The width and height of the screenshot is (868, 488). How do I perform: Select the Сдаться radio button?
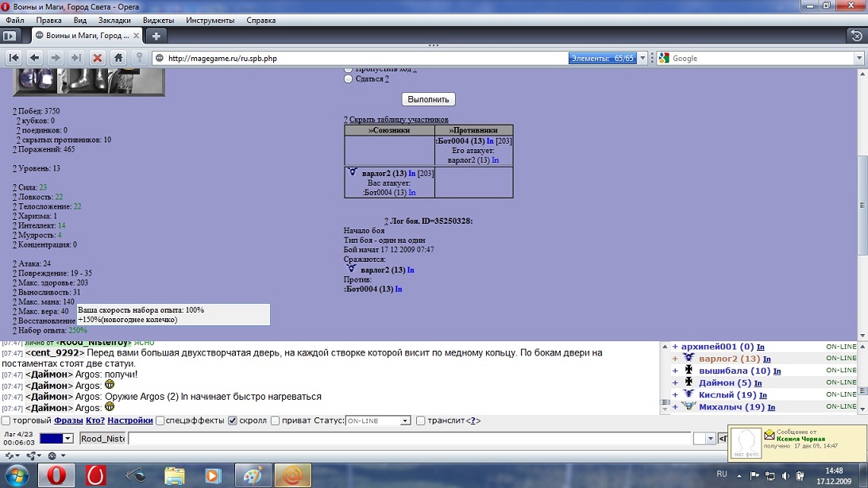click(348, 79)
